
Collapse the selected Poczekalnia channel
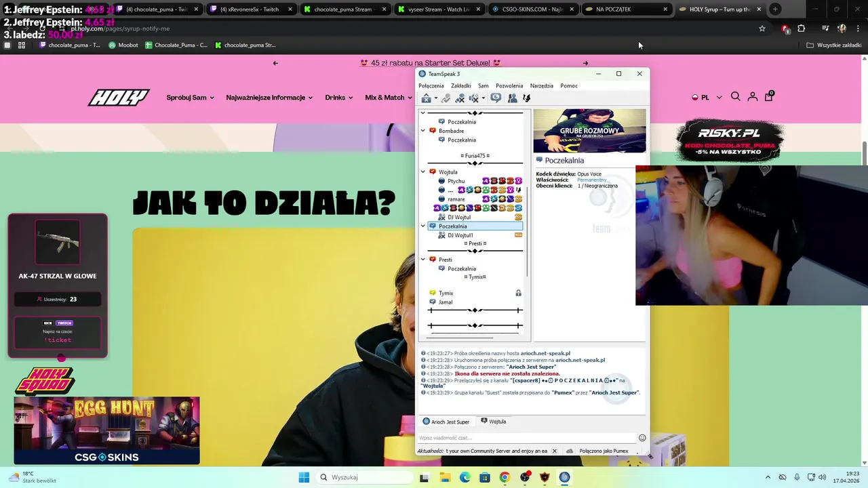(423, 226)
